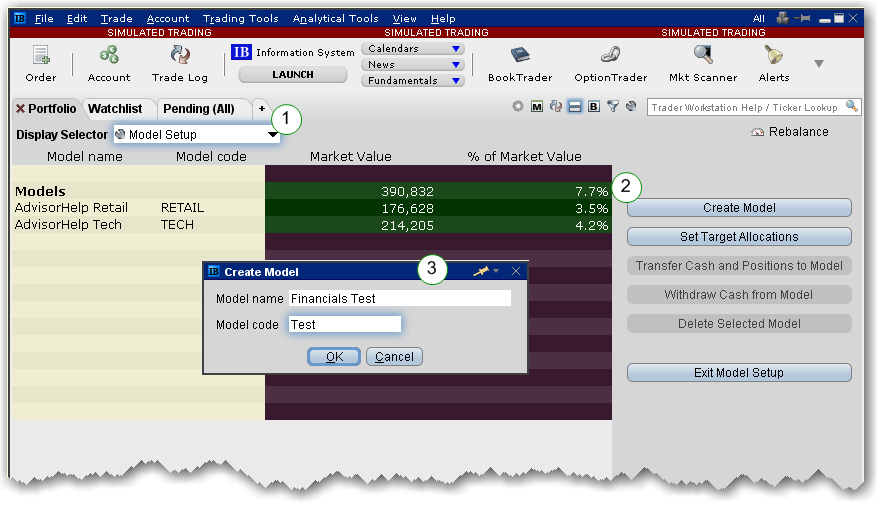Open the Fundamentals dropdown
877x508 pixels.
click(413, 80)
